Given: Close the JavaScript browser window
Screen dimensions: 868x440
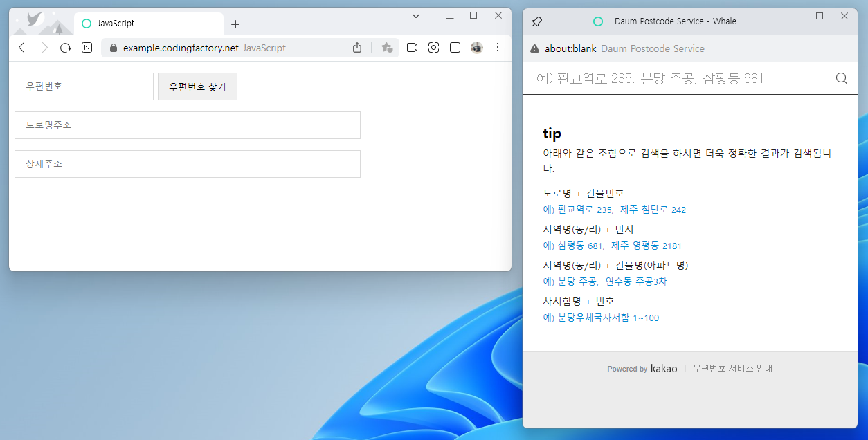Looking at the screenshot, I should (498, 15).
